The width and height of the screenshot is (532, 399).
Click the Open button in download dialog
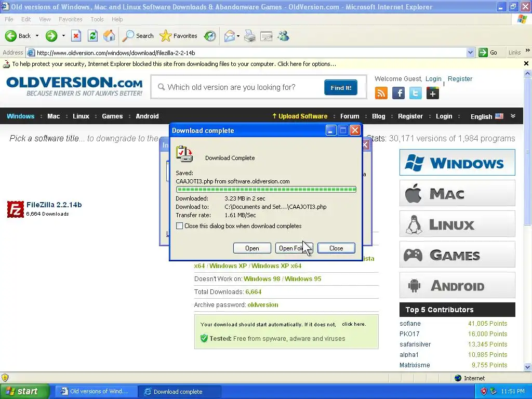click(x=252, y=248)
